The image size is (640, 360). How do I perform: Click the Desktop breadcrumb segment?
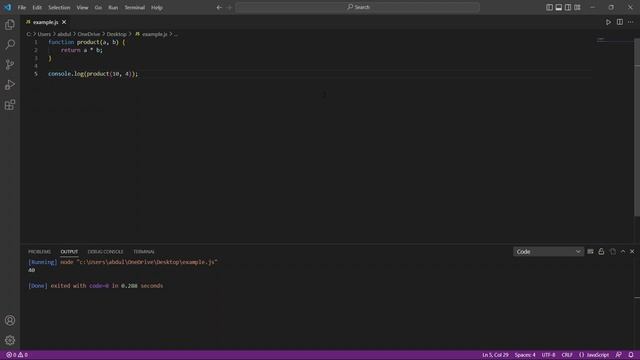click(116, 34)
